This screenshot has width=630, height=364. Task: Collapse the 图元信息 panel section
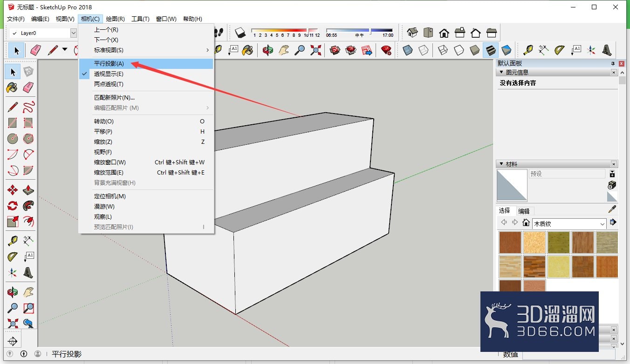[501, 72]
